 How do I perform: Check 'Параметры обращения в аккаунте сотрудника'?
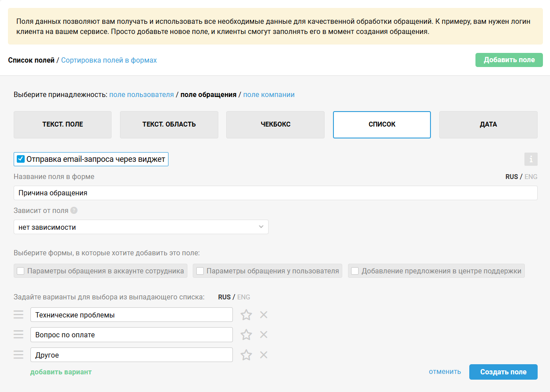point(21,271)
